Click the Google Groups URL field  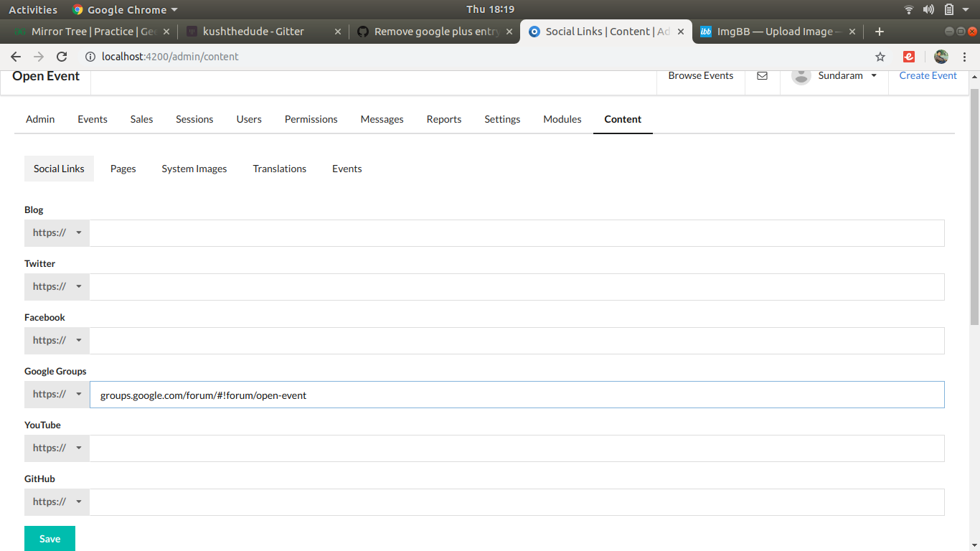point(517,395)
